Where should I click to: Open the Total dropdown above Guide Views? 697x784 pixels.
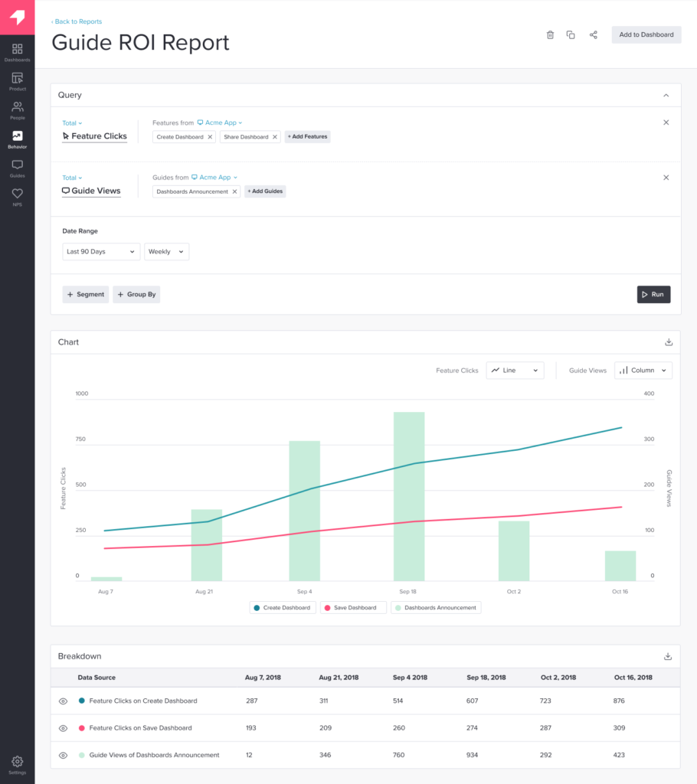coord(72,178)
